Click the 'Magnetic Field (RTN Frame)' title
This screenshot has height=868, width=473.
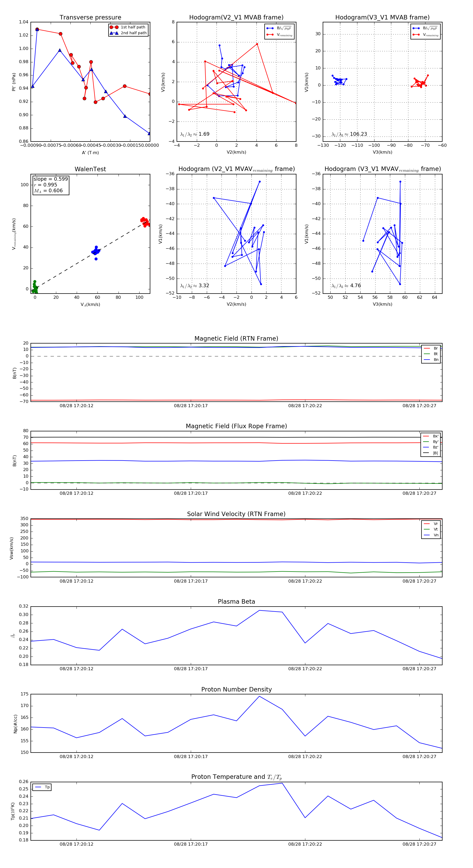[236, 339]
